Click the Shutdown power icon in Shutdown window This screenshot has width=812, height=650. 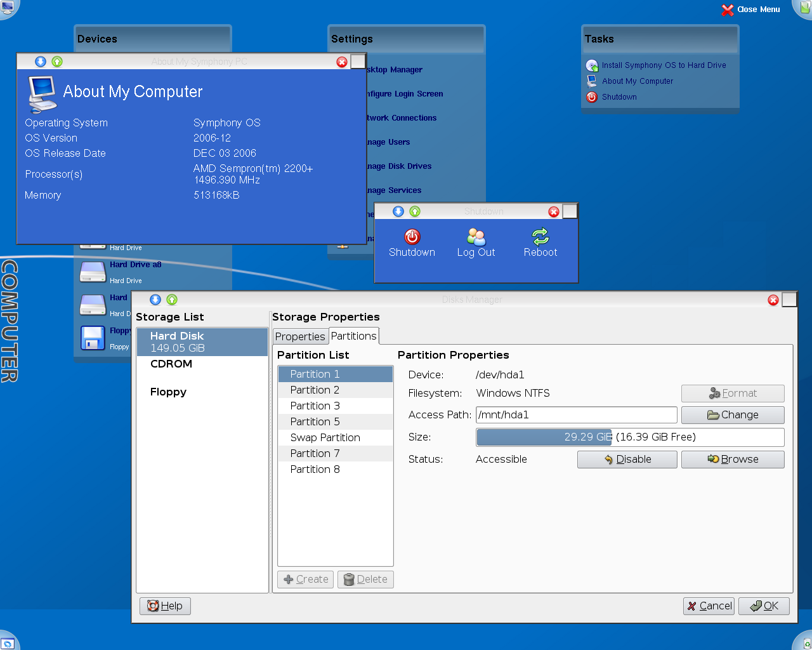[412, 237]
